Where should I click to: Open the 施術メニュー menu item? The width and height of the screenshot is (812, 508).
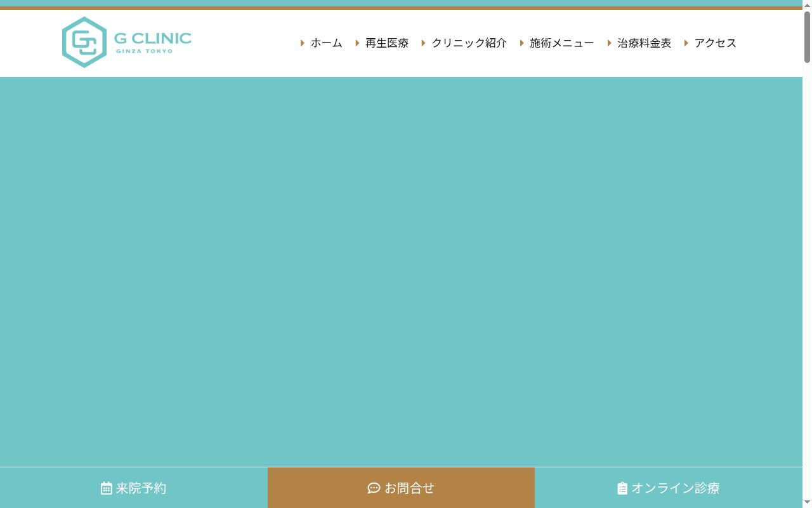(x=562, y=43)
